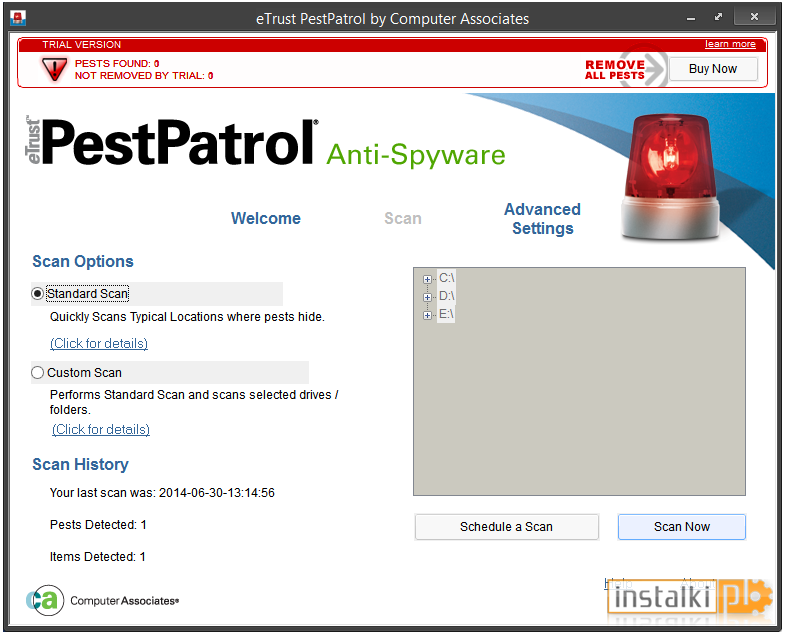Minimize the PestPatrol window
The height and width of the screenshot is (634, 785).
coord(691,18)
